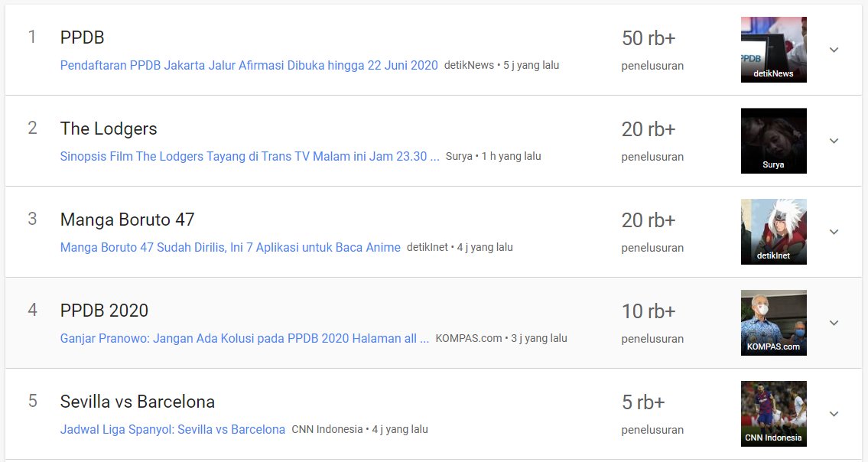Click detikNews source text in PPDB row

[x=469, y=65]
